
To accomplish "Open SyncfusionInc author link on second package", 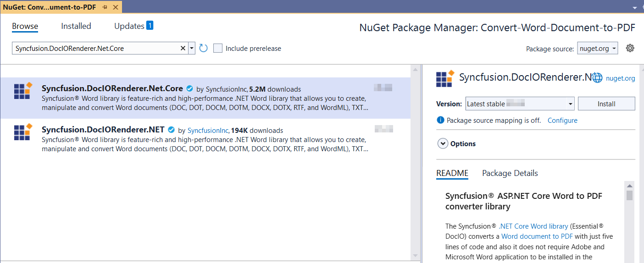I will click(208, 131).
